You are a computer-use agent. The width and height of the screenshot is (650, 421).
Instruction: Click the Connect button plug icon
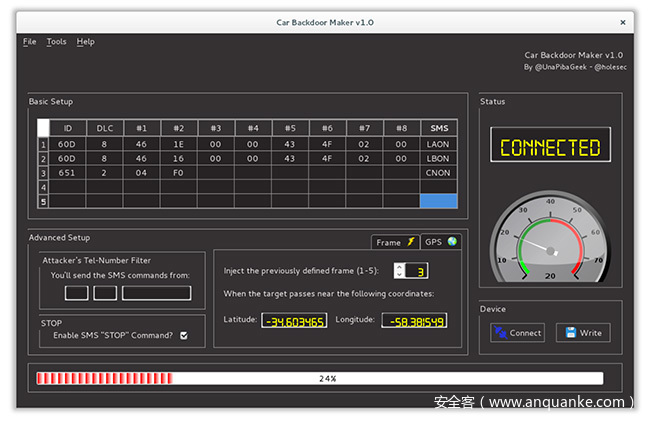point(500,333)
